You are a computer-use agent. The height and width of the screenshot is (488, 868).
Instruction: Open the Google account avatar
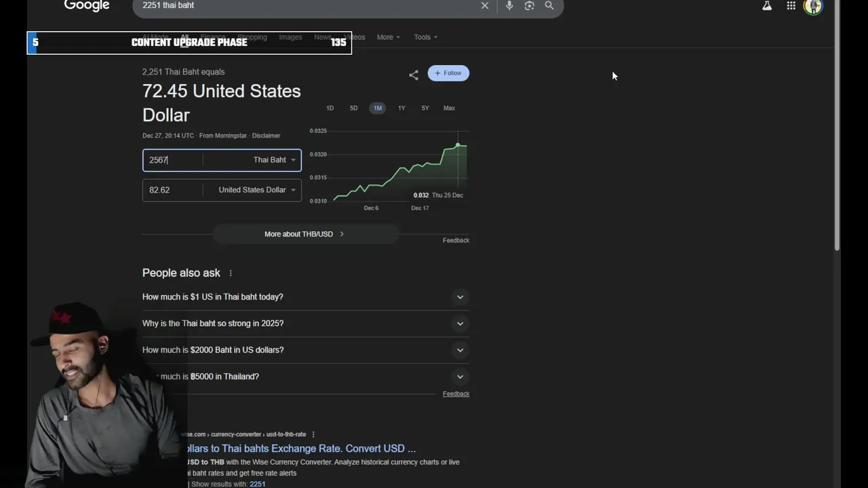tap(812, 7)
